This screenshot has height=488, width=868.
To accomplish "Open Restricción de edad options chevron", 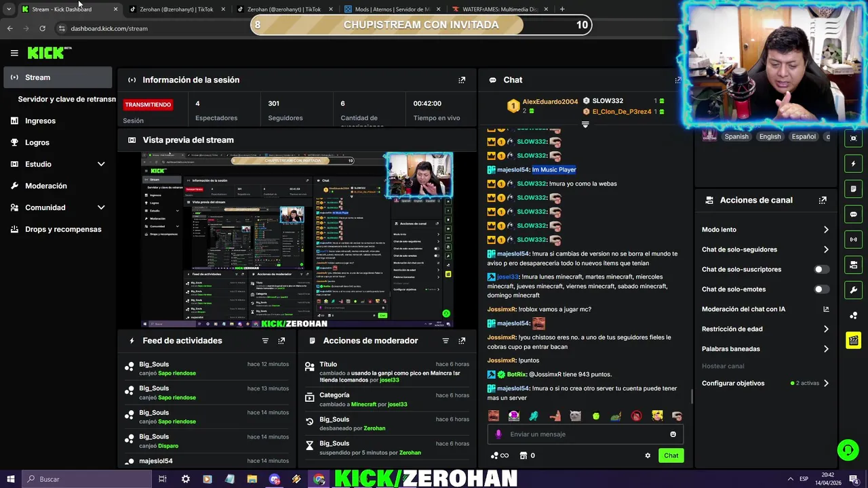I will pyautogui.click(x=826, y=329).
